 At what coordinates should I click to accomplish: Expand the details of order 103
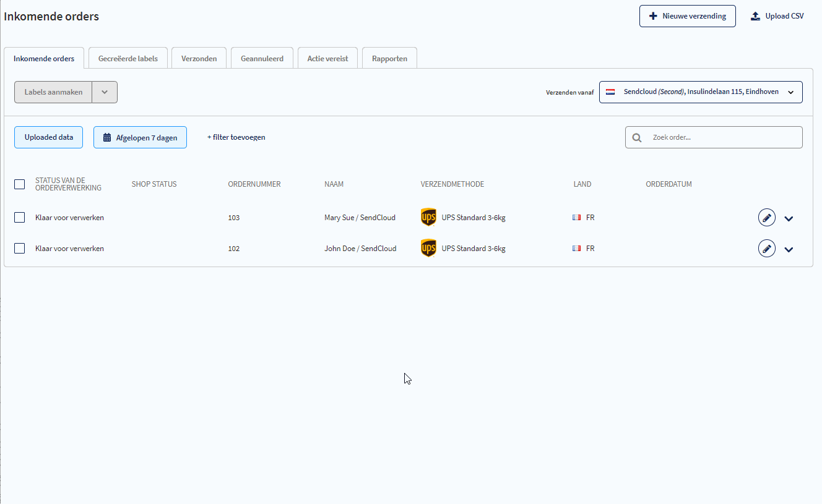789,218
